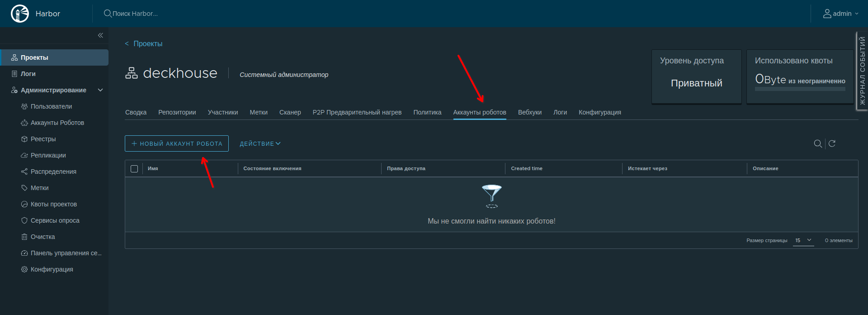The height and width of the screenshot is (315, 868).
Task: Refresh the robot accounts list
Action: pyautogui.click(x=832, y=143)
